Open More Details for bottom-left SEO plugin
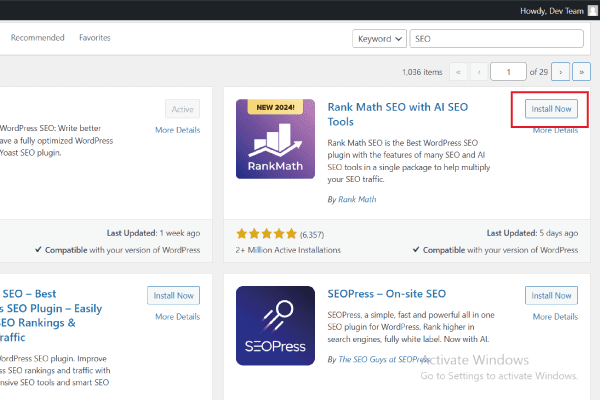Screen dimensions: 600x400 coord(178,317)
